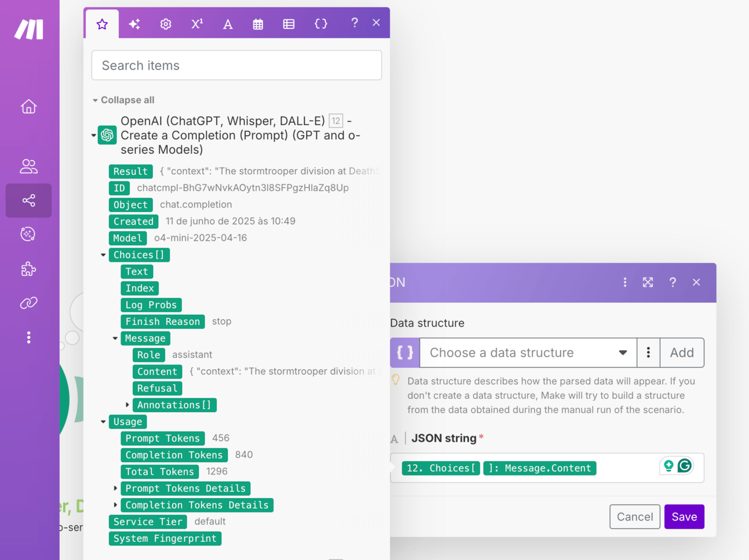749x560 pixels.
Task: Click Add data structure button
Action: (x=682, y=352)
